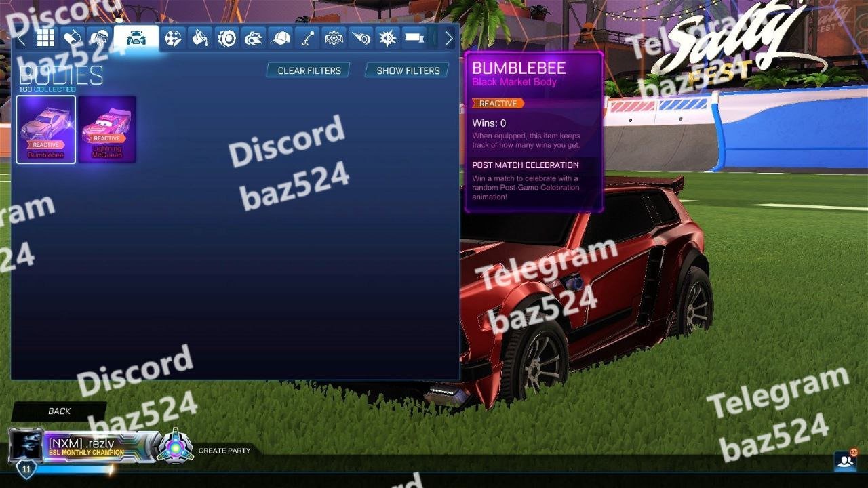Equip the Lightning McQueen body

pyautogui.click(x=107, y=129)
